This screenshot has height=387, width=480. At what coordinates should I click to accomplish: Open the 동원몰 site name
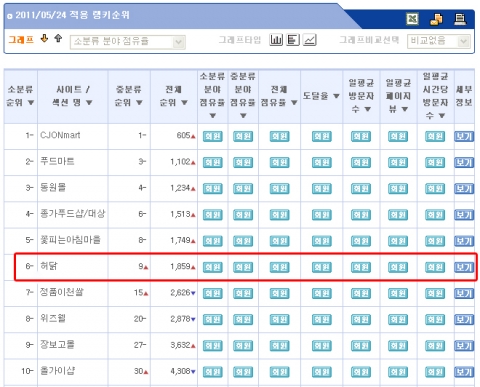(53, 187)
